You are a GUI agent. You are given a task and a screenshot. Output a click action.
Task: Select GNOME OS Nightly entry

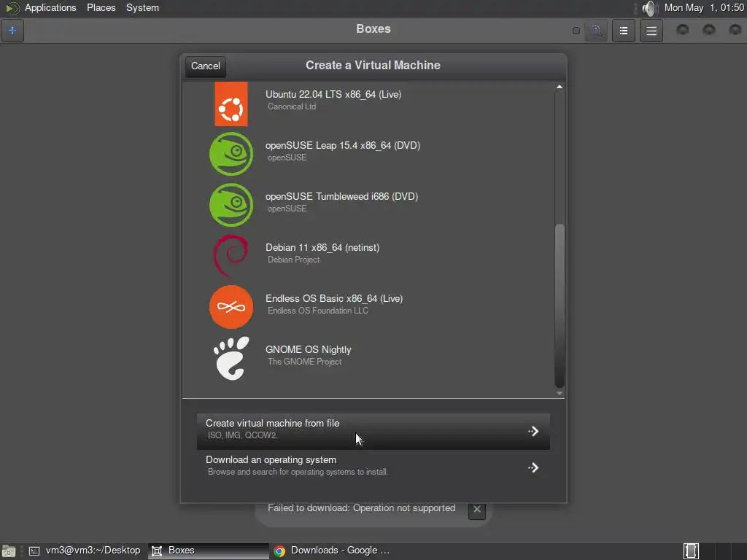click(x=368, y=358)
